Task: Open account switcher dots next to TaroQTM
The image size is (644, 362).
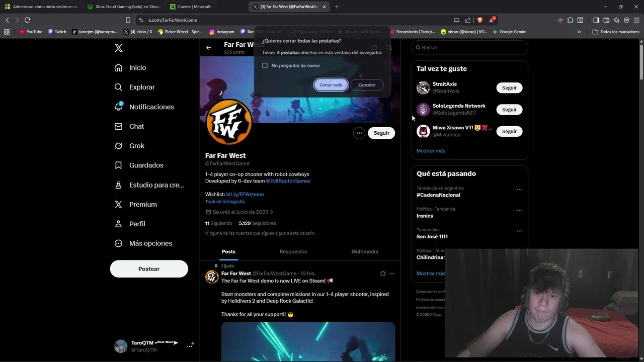Action: (190, 346)
